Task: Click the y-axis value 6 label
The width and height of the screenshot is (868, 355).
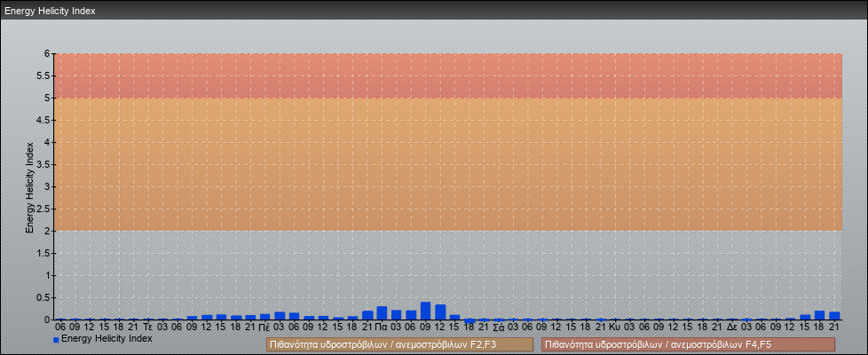Action: point(48,53)
